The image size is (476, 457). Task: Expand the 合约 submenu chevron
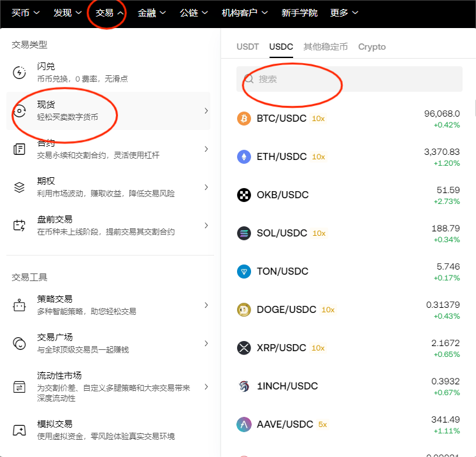[206, 149]
